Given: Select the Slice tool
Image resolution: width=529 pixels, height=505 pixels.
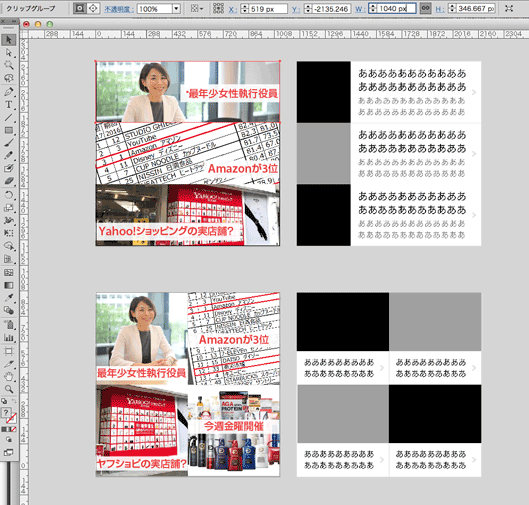Looking at the screenshot, I should pyautogui.click(x=9, y=364).
